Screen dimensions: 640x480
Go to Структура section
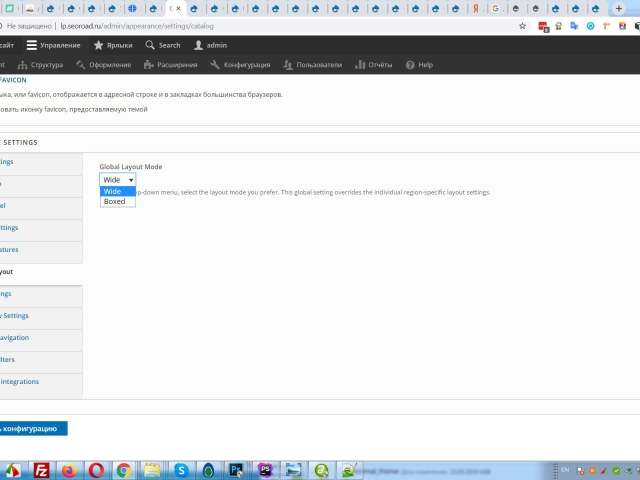[x=40, y=65]
